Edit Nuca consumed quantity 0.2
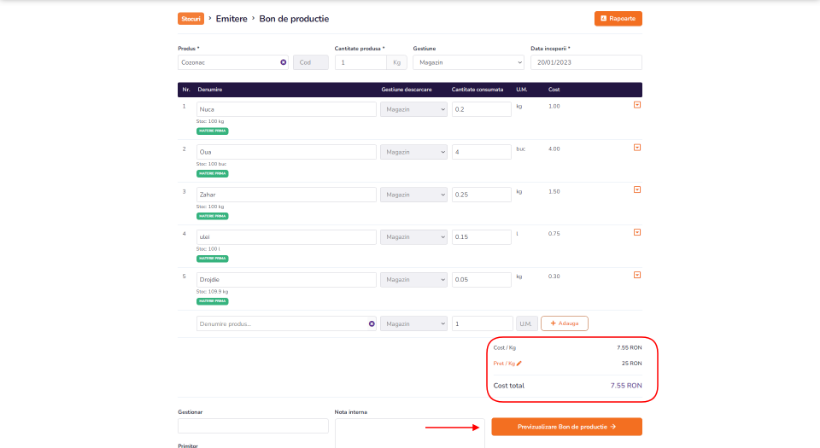The width and height of the screenshot is (820, 448). 482,109
